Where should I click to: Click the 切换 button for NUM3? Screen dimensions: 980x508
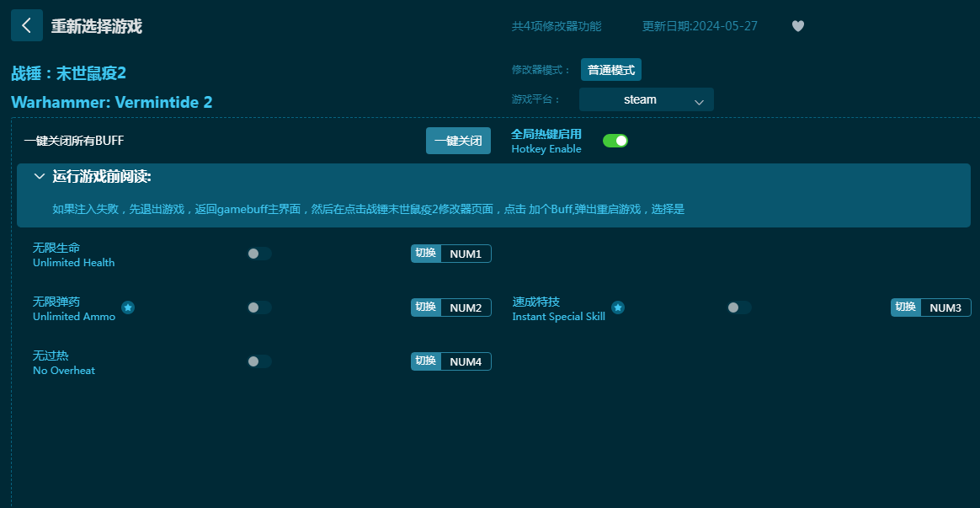pyautogui.click(x=906, y=307)
